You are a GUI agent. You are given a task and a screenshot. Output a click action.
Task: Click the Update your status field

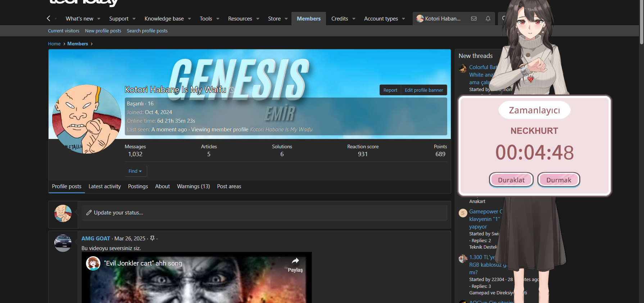[264, 213]
